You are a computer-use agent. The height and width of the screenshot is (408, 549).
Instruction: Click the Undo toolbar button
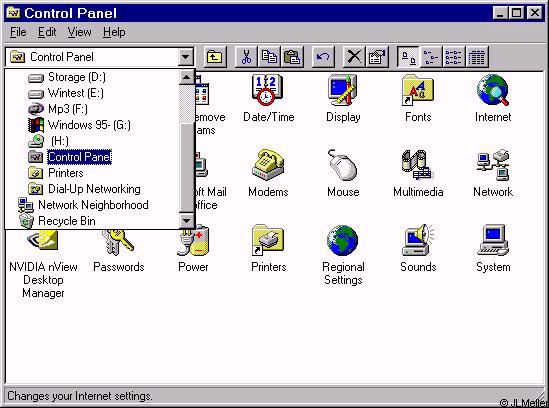(x=322, y=57)
